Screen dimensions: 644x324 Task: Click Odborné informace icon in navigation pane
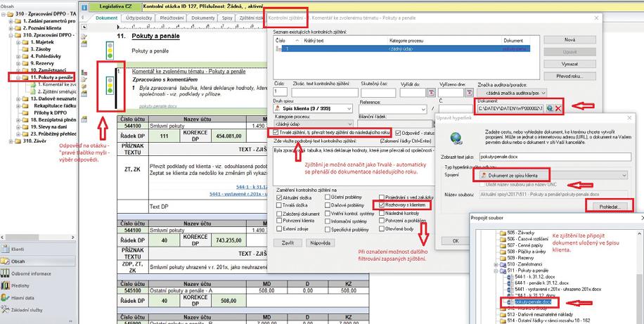pos(6,273)
